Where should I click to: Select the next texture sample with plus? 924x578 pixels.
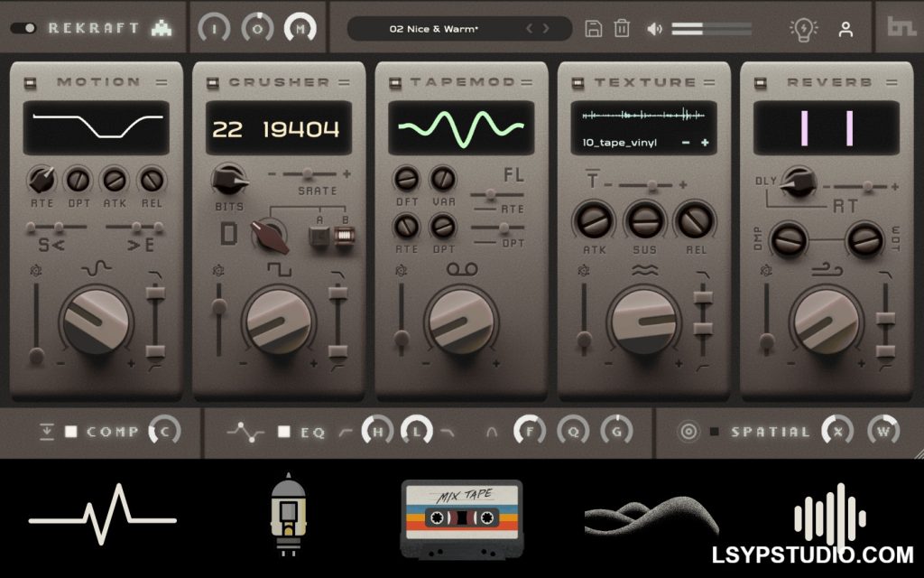(705, 143)
